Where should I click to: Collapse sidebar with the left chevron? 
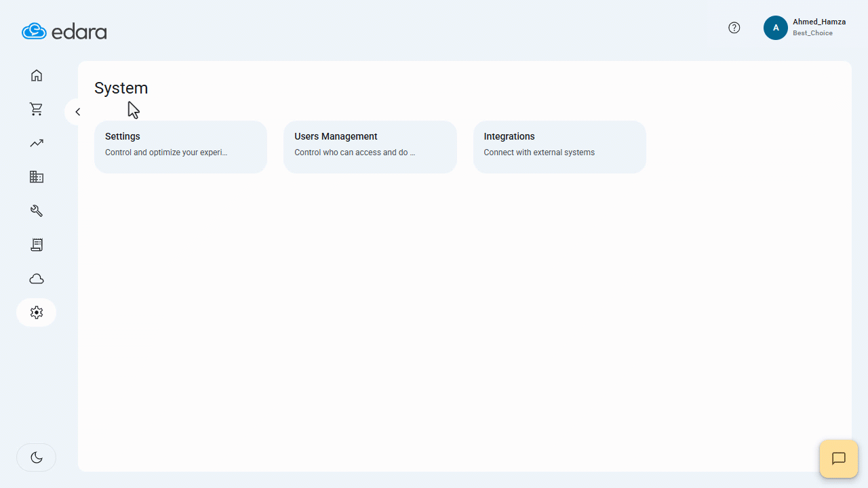tap(77, 112)
